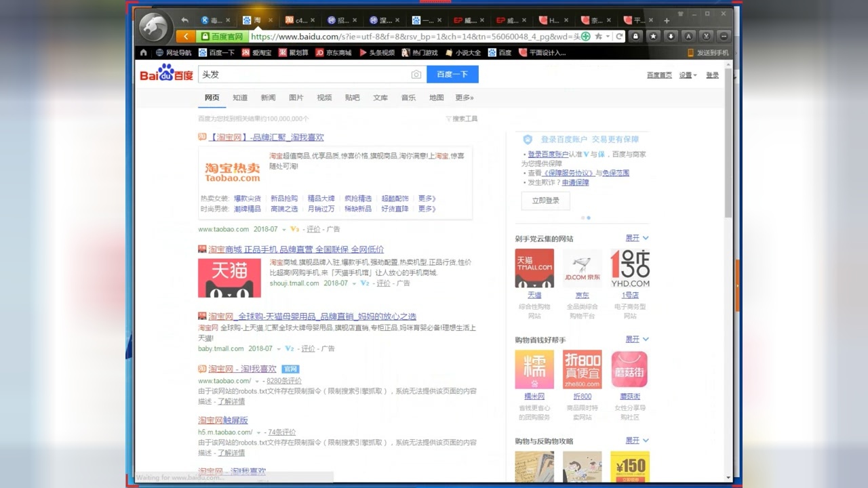Screen dimensions: 868x488
Task: Open the 爱淘宝 bookmark
Action: click(256, 52)
